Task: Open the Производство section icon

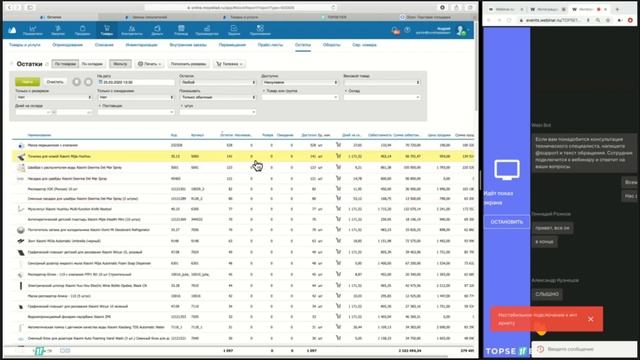Action: tap(207, 30)
